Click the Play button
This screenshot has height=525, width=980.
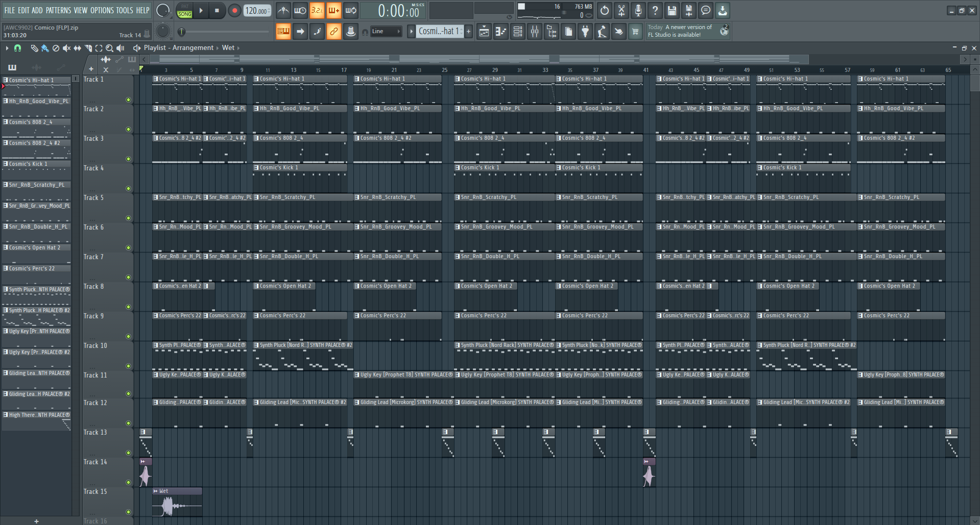(x=201, y=10)
